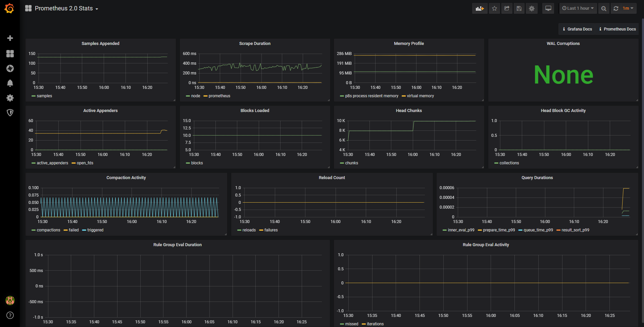
Task: Open Rule Group Eval Activity title menu
Action: [x=486, y=245]
